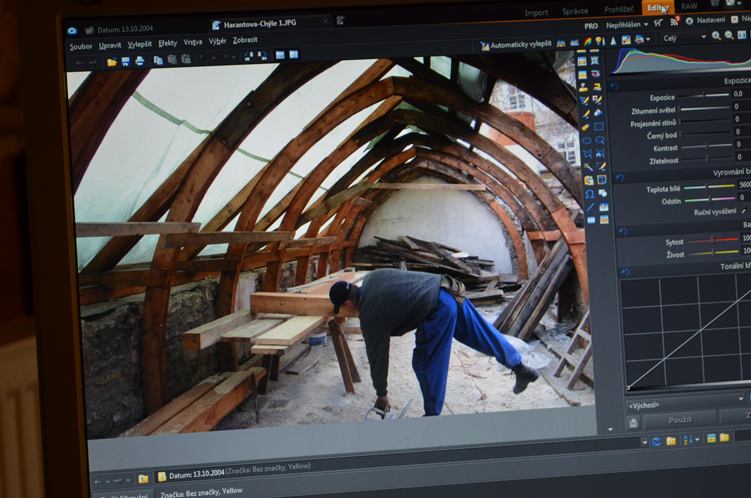Rotate the image left with the toolbar icon
Image resolution: width=751 pixels, height=498 pixels.
[249, 56]
